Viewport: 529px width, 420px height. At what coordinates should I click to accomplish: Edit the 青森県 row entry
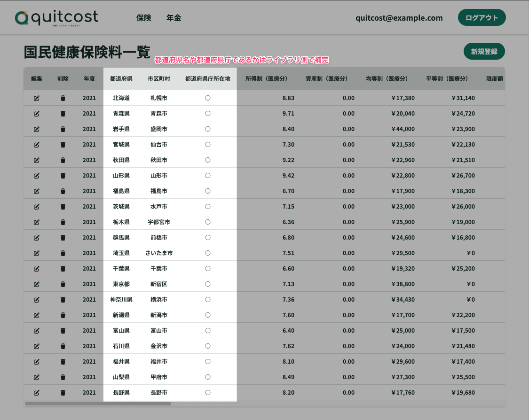point(36,114)
